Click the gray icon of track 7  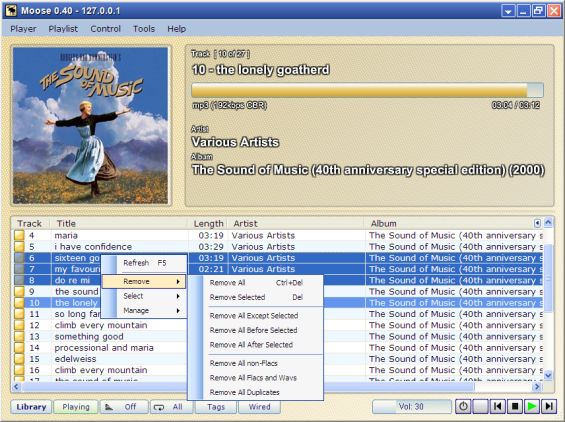coord(19,269)
